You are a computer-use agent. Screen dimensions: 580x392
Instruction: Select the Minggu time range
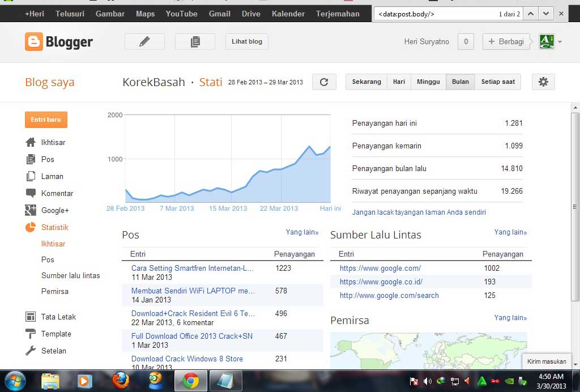coord(428,82)
